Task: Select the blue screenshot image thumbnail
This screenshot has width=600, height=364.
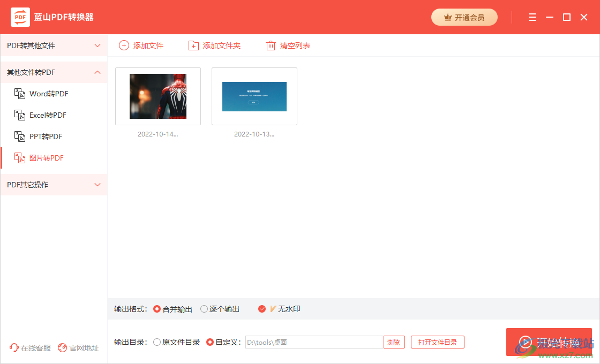Action: pos(254,96)
